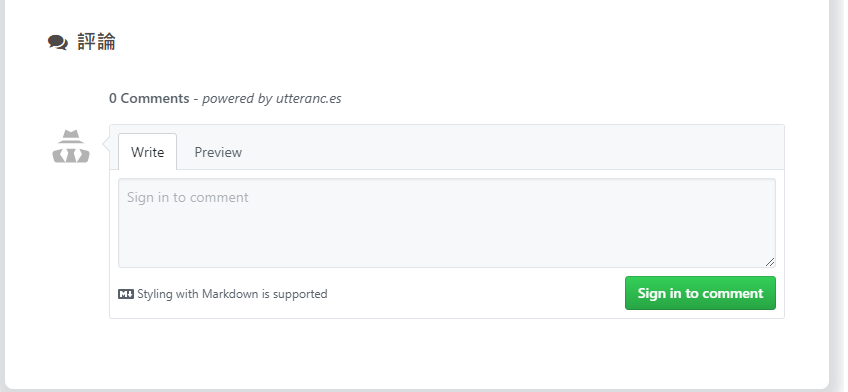Click the 'powered by' italic text
The image size is (848, 392).
tap(237, 98)
